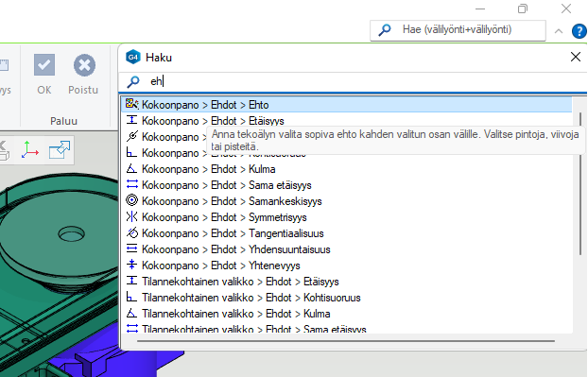
Task: Click the Haku text input containing 'eh'
Action: (353, 81)
